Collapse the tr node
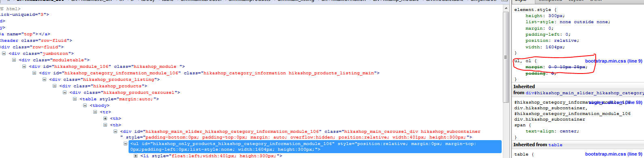Image resolution: width=644 pixels, height=158 pixels. point(95,112)
